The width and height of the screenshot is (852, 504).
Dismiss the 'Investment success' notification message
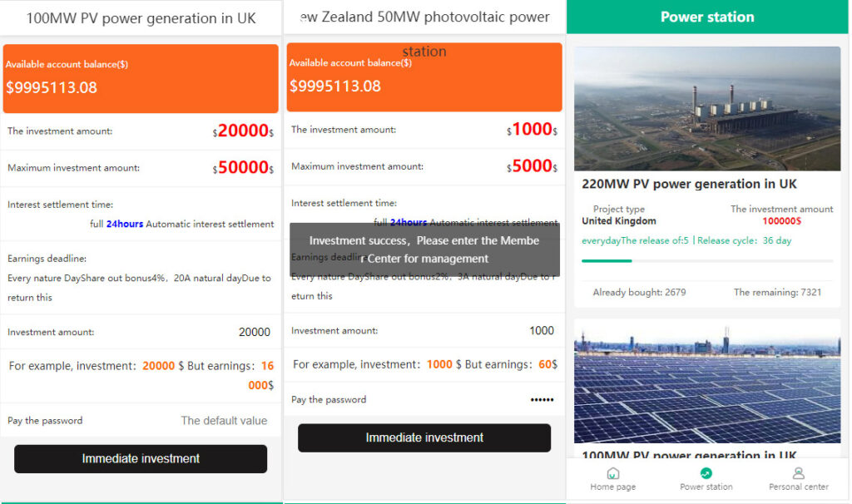424,250
